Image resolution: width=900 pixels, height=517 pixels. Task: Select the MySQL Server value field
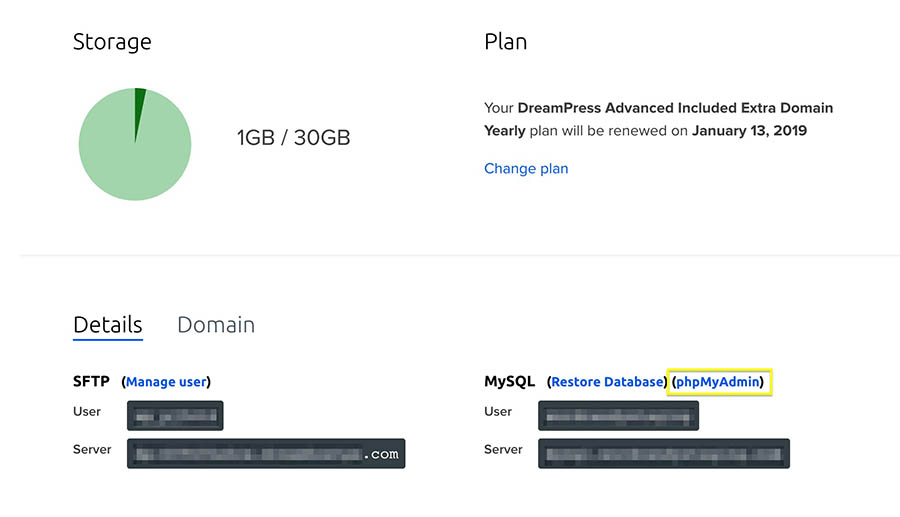click(664, 453)
